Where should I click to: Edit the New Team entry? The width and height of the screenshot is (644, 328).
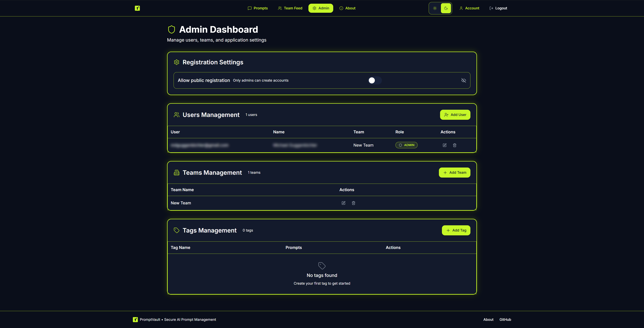tap(343, 203)
